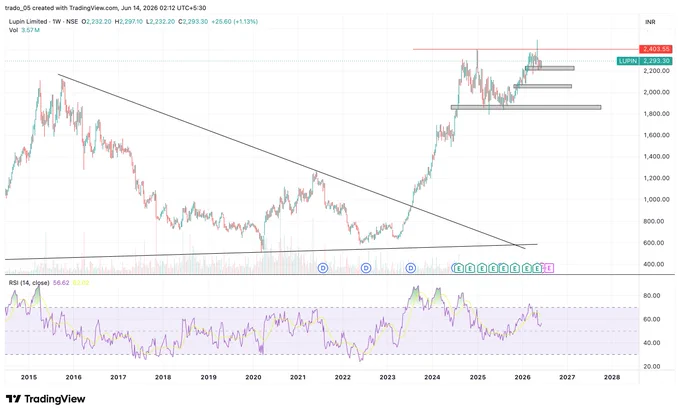Click the 1,400.00 price axis label
The image size is (680, 414).
coord(657,156)
